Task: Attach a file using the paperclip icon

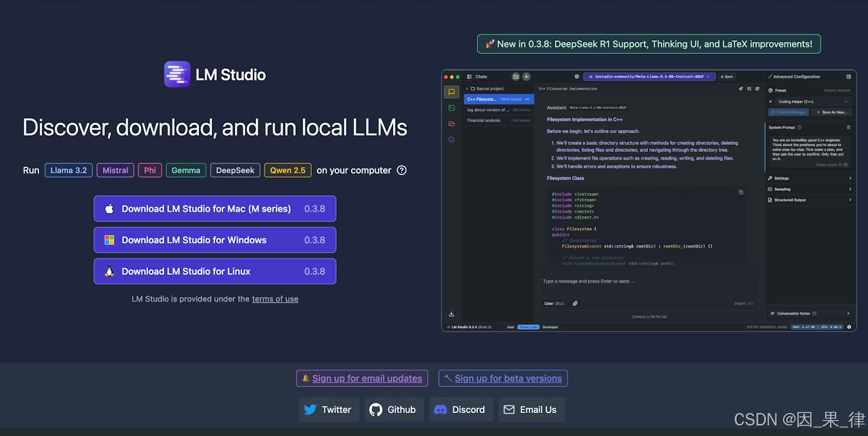Action: (575, 303)
